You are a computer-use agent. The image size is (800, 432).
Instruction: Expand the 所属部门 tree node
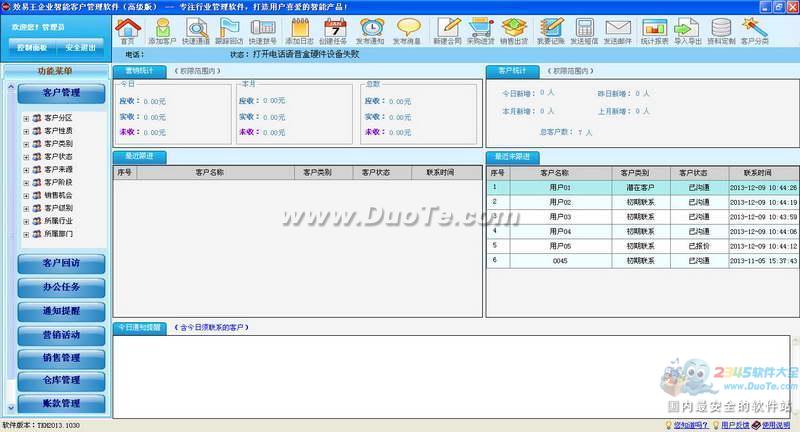tap(25, 234)
